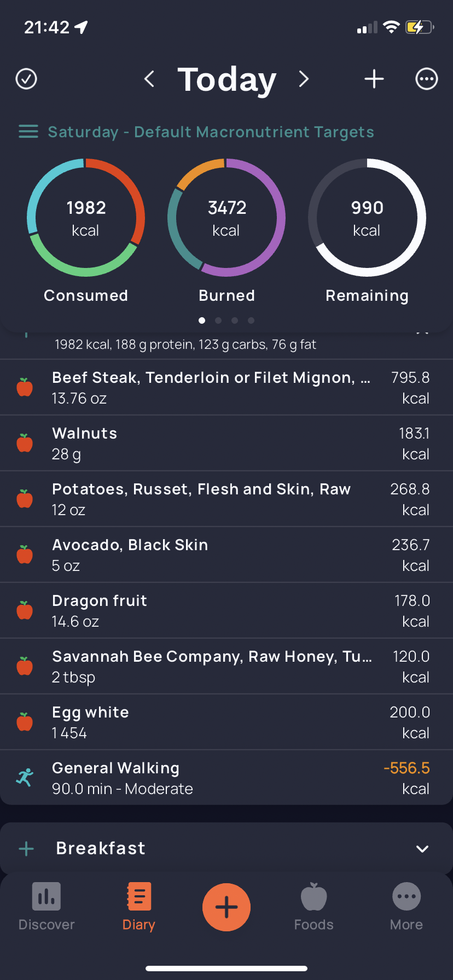Viewport: 453px width, 980px height.
Task: Open the three-dot options menu at top
Action: [427, 79]
